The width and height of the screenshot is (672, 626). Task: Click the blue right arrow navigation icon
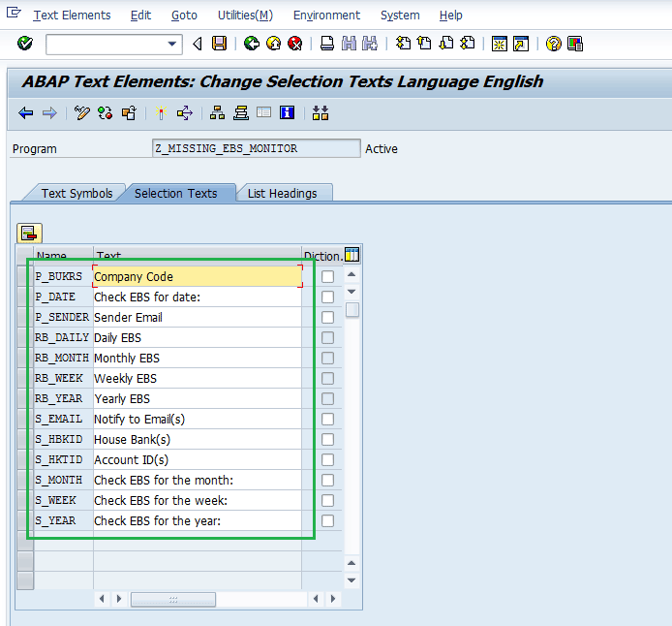49,113
